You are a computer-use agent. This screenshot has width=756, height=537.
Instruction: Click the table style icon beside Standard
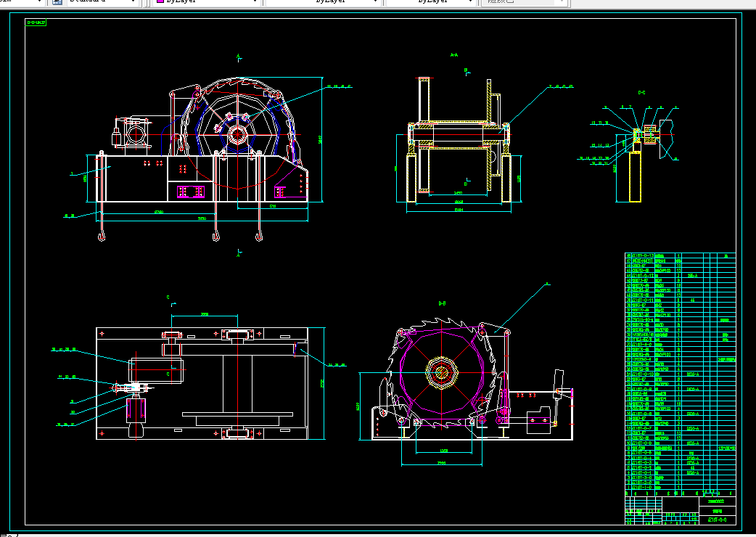pyautogui.click(x=57, y=2)
